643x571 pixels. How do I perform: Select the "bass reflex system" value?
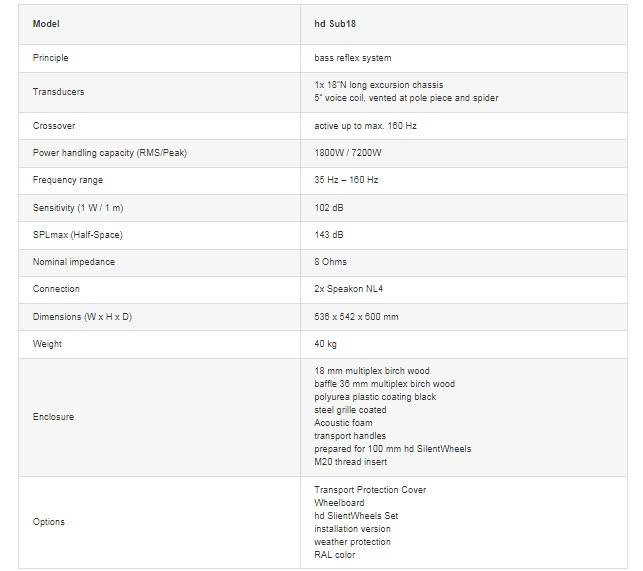pos(352,58)
